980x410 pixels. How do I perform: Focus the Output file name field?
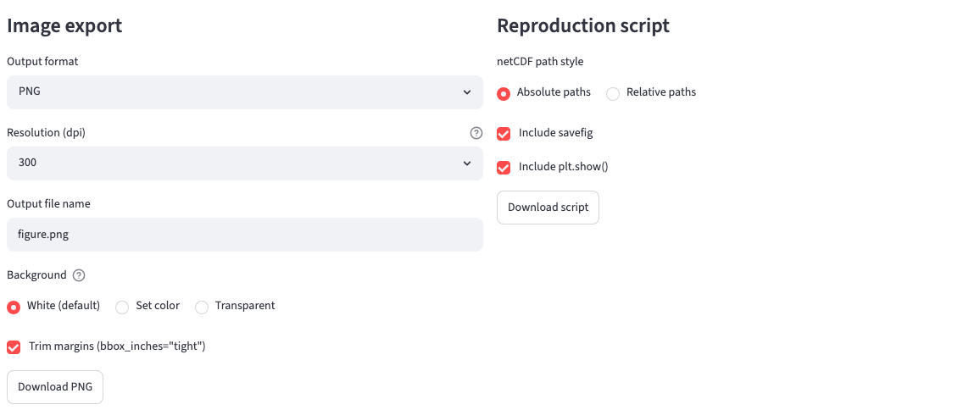(x=245, y=235)
